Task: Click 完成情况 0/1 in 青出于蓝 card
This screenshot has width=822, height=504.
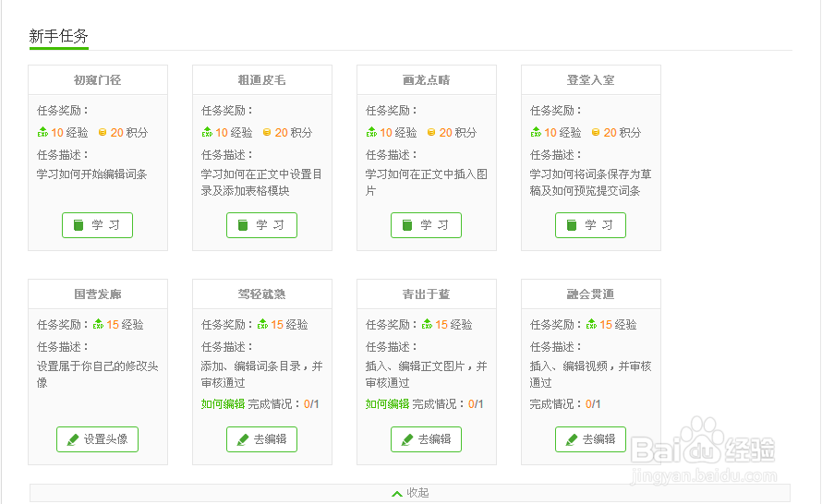Action: 448,404
